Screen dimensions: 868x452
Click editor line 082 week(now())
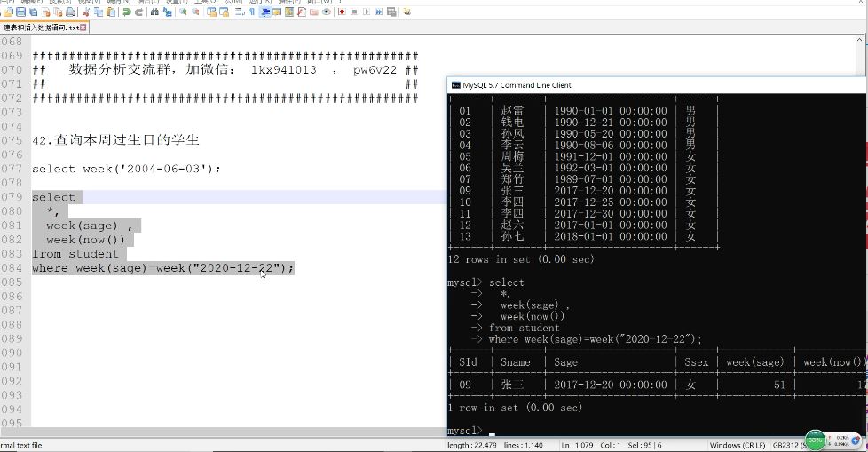86,240
